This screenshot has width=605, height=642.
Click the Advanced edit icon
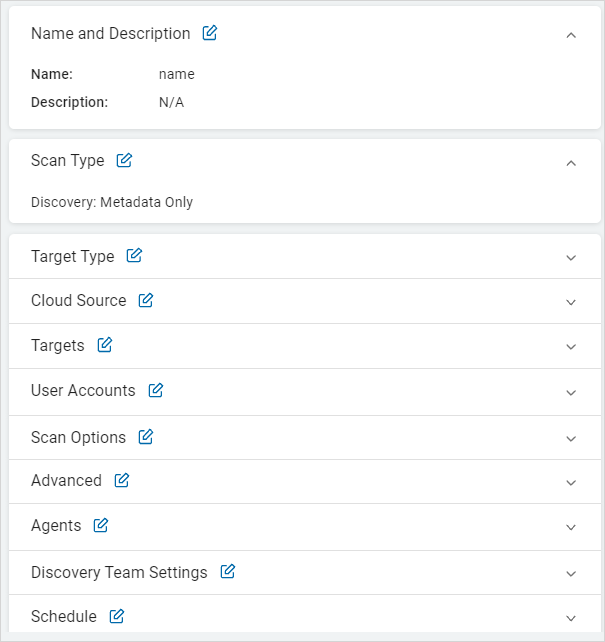pyautogui.click(x=122, y=480)
